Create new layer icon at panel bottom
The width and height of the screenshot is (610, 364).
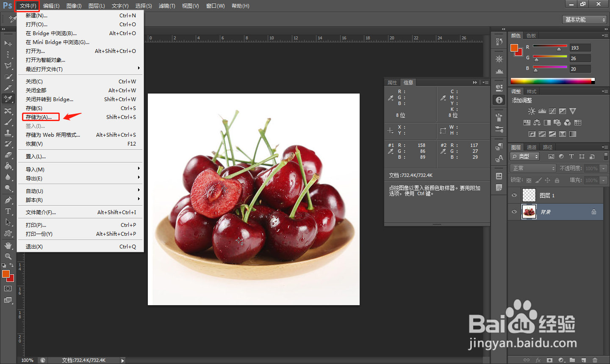583,360
